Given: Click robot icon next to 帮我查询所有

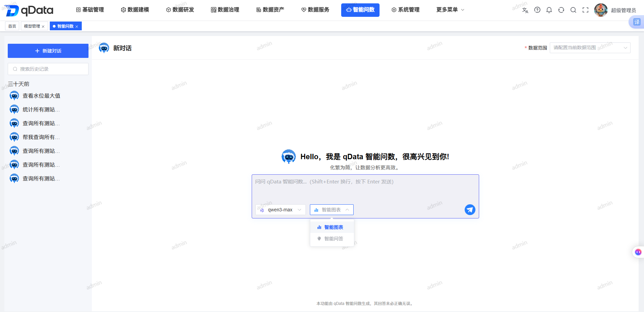Looking at the screenshot, I should 14,137.
